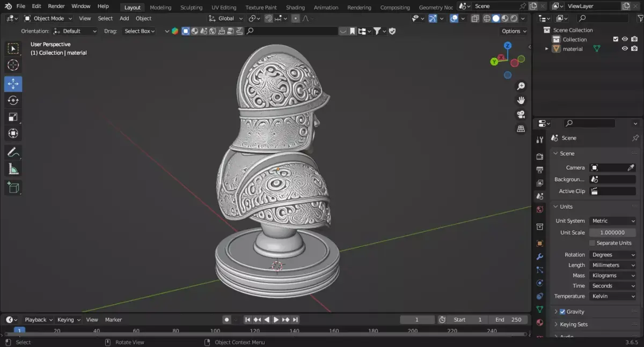Image resolution: width=644 pixels, height=347 pixels.
Task: Activate the Rotate tool
Action: click(13, 100)
